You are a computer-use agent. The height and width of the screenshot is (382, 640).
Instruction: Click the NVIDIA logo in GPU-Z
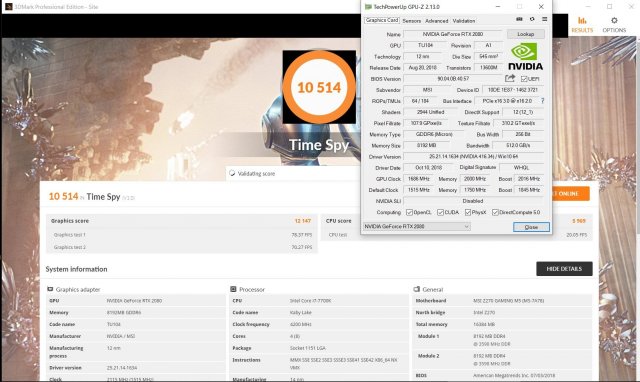tap(525, 57)
